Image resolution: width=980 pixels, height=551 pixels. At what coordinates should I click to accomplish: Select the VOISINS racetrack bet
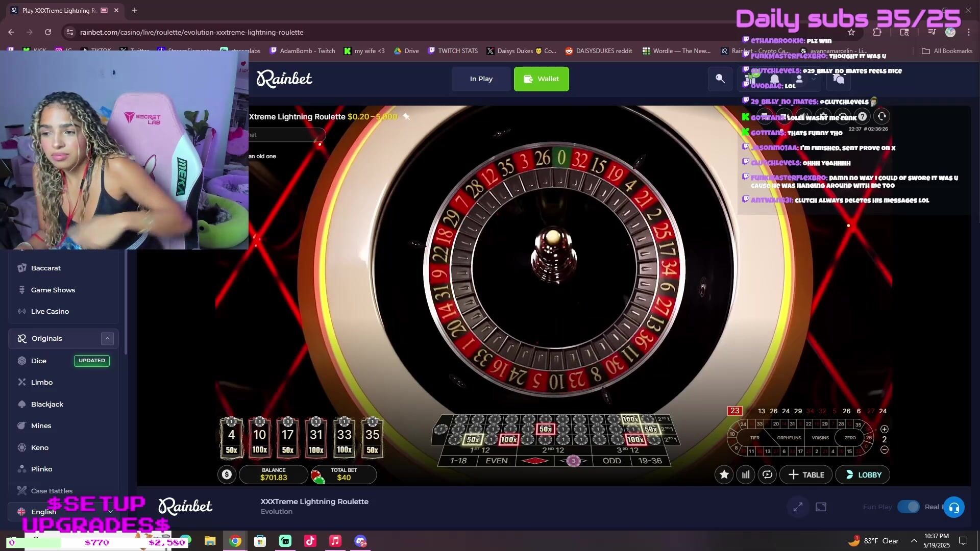coord(820,438)
